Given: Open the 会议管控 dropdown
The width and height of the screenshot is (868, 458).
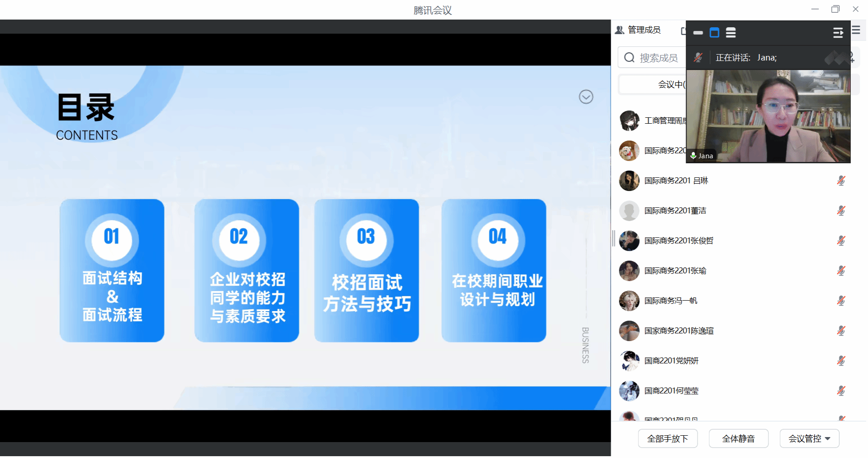Looking at the screenshot, I should coord(809,438).
